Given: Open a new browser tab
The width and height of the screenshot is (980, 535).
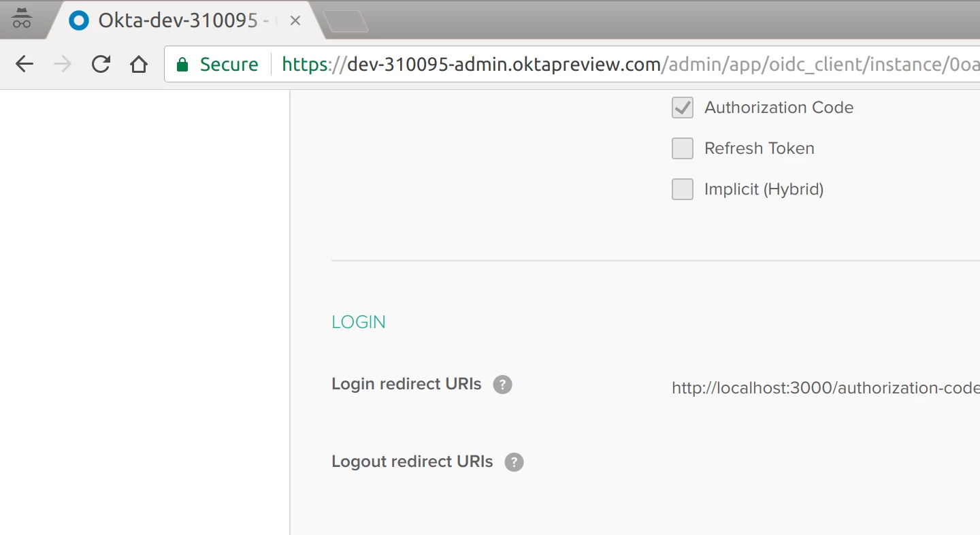Looking at the screenshot, I should pos(346,22).
